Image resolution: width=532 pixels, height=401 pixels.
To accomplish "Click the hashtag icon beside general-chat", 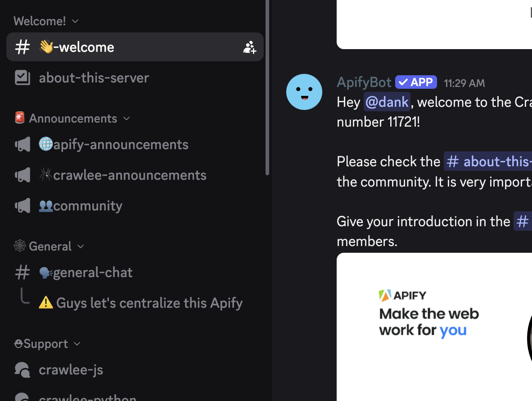I will coord(23,273).
